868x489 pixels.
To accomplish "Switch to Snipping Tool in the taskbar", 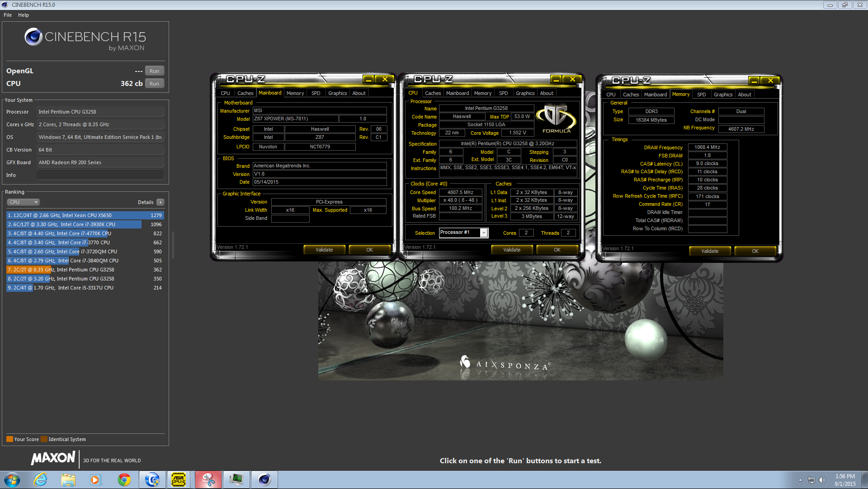I will [208, 480].
